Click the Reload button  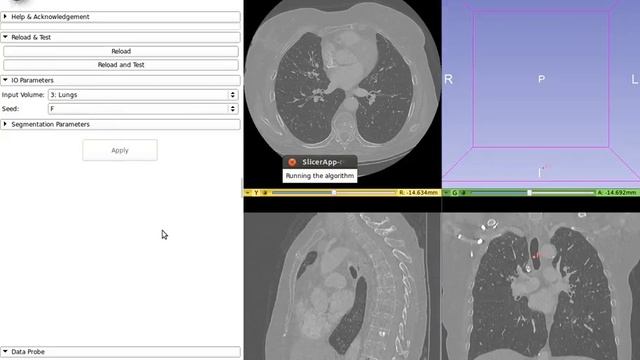click(x=121, y=51)
